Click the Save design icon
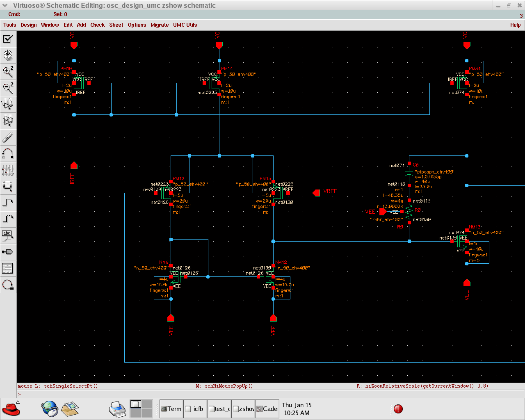The height and width of the screenshot is (420, 525). (x=8, y=55)
